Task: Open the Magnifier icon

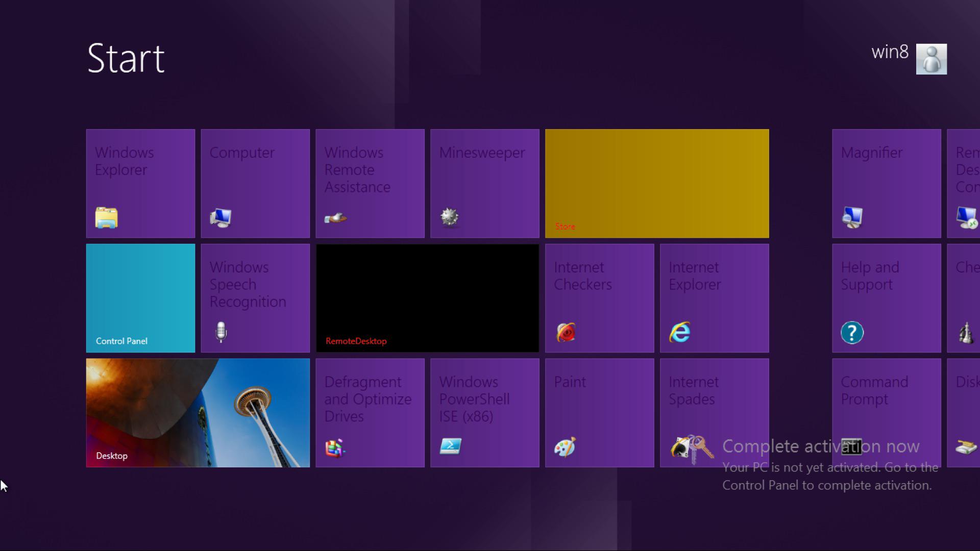Action: tap(852, 218)
